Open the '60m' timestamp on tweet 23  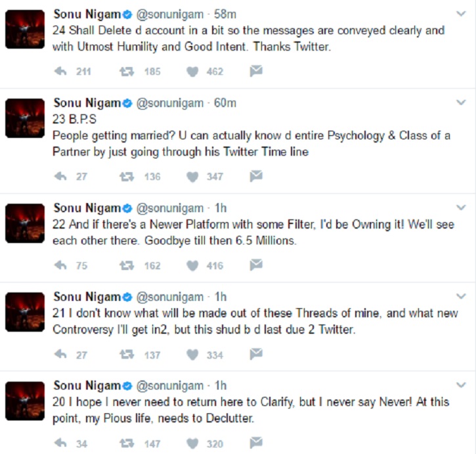coord(224,103)
